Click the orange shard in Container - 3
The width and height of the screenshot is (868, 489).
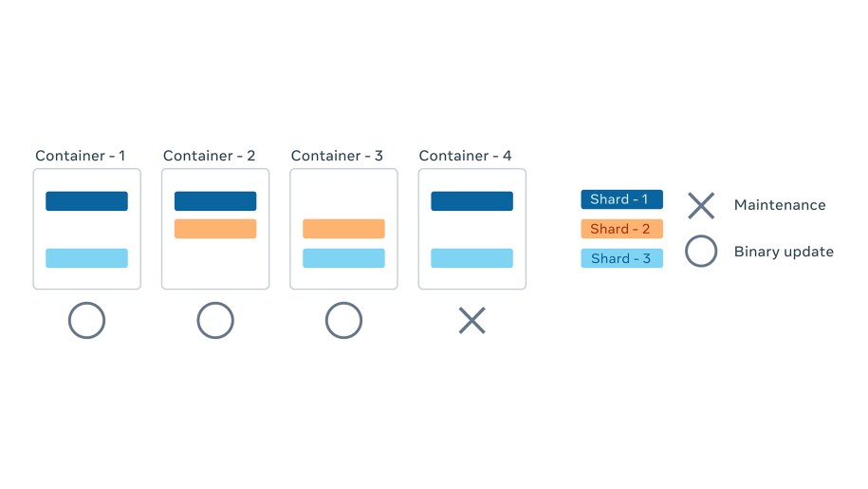343,229
